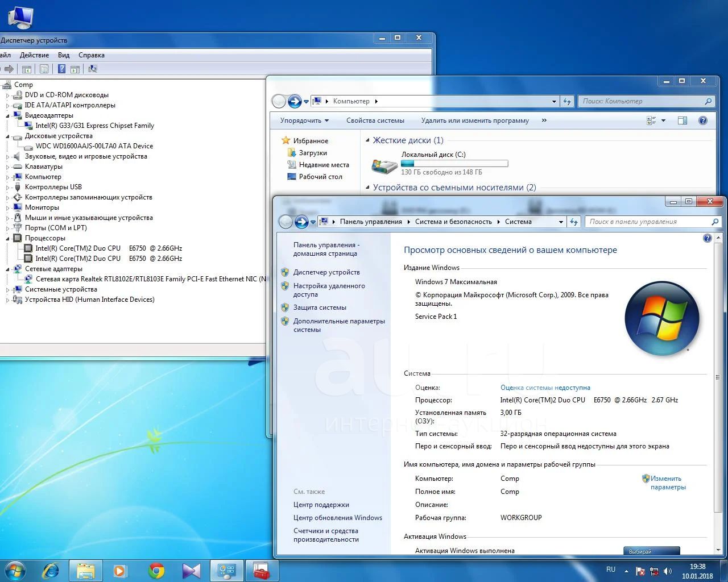The image size is (728, 582).
Task: Select Сетевая карта Realtek RTL8102E entry
Action: pyautogui.click(x=151, y=279)
